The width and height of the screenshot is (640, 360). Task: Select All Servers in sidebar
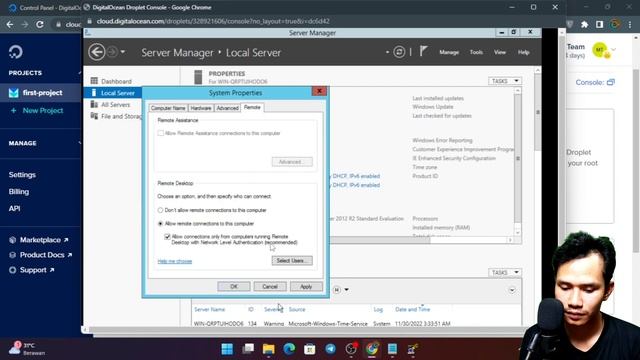click(116, 104)
